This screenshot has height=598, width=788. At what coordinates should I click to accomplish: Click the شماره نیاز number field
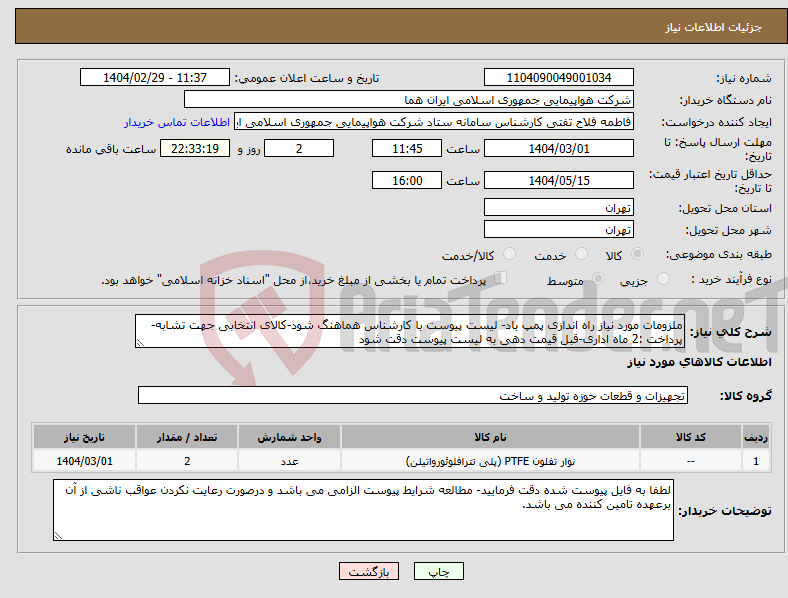558,77
